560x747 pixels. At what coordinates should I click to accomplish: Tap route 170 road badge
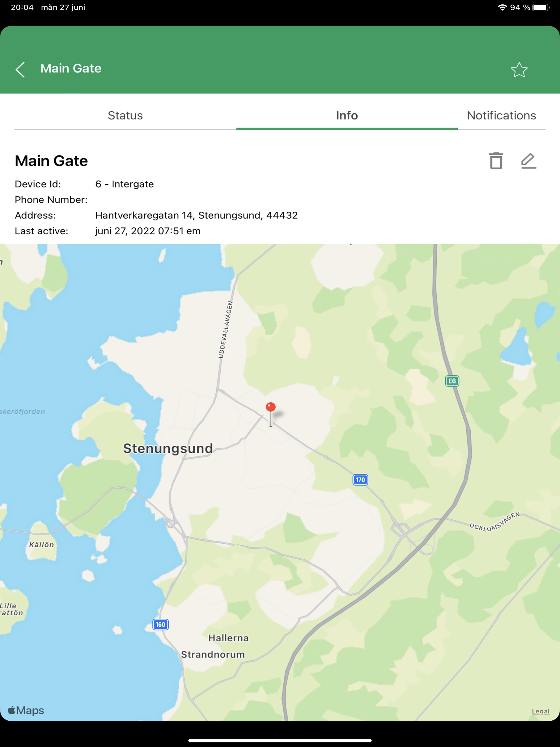[x=360, y=480]
